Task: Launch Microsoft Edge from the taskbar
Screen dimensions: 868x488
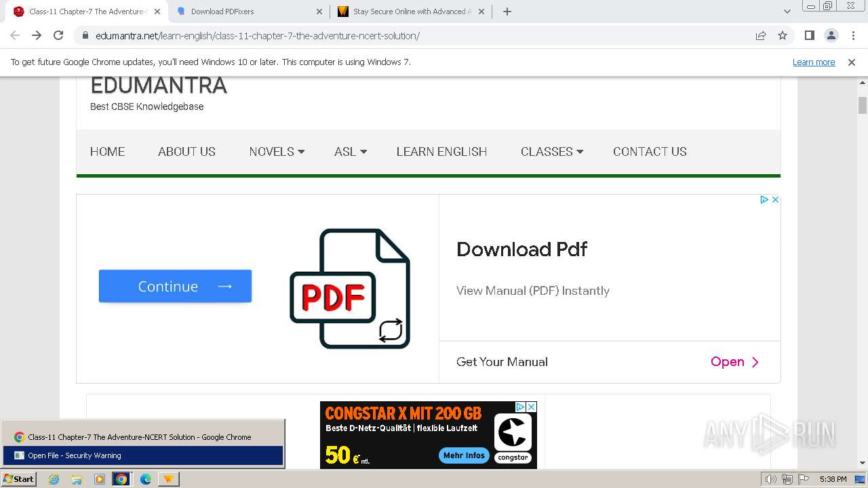Action: pos(146,479)
